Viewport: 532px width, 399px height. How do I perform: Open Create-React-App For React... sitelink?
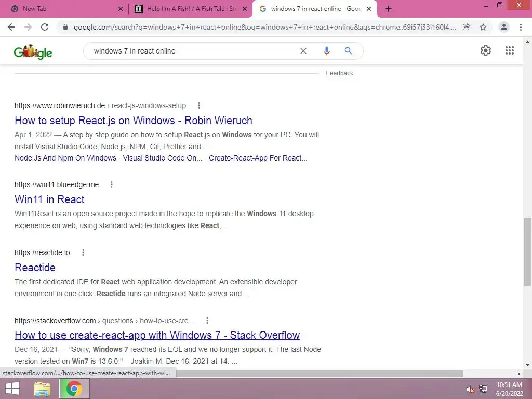pos(258,158)
